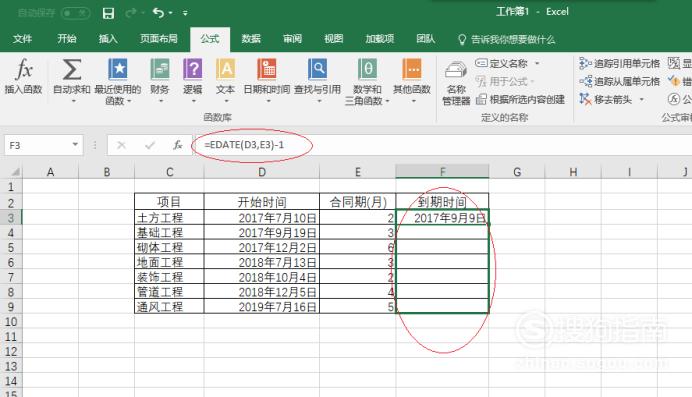The image size is (692, 397).
Task: Select cell with 管道工程
Action: click(x=169, y=292)
